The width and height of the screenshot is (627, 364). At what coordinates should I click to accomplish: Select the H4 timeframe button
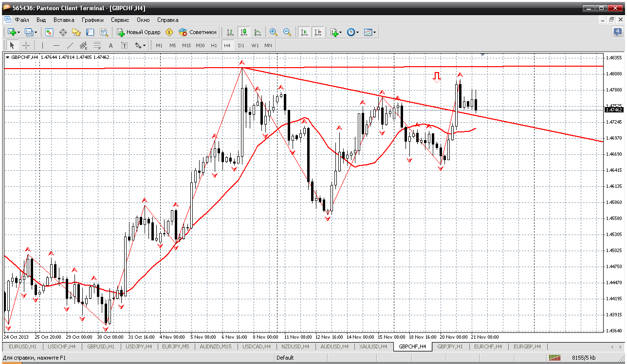[x=227, y=45]
